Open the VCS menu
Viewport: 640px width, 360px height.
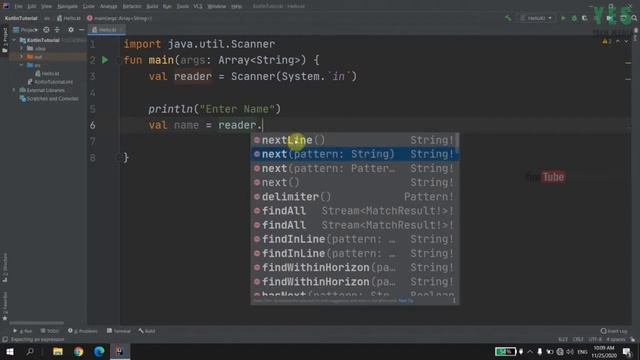coord(198,6)
